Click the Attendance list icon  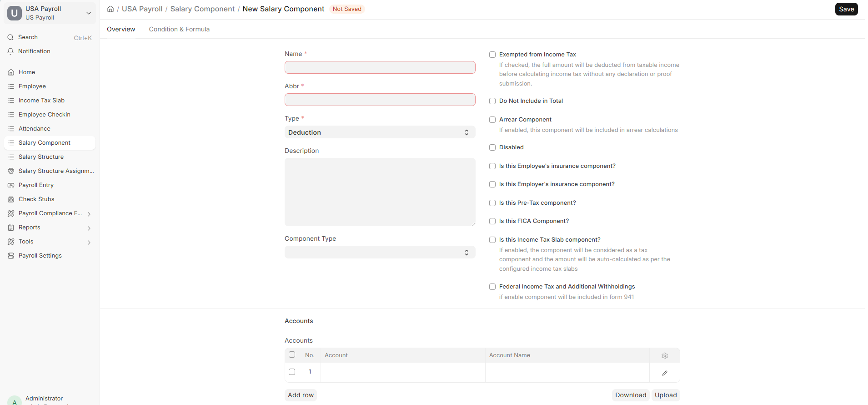[x=11, y=129]
